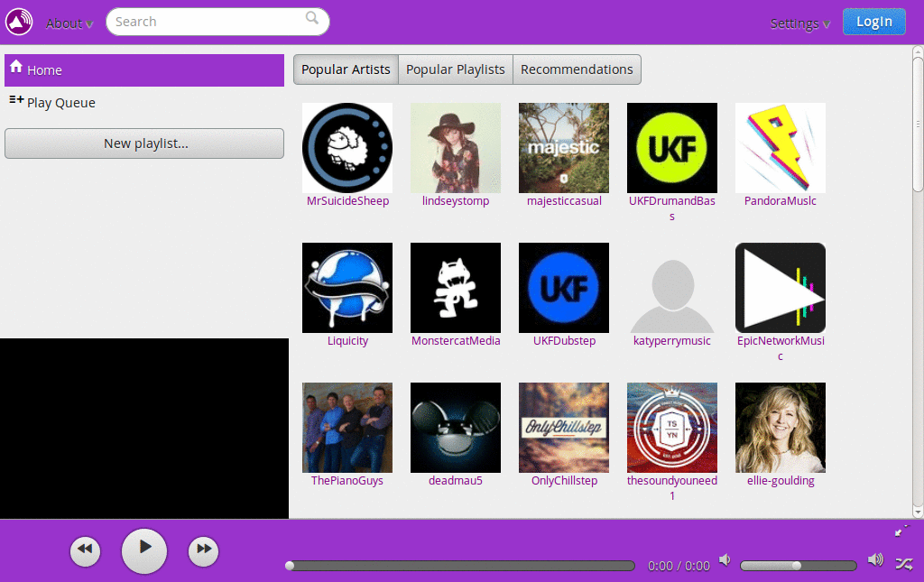Click the katyperrymusic name link
This screenshot has width=924, height=582.
coord(671,340)
